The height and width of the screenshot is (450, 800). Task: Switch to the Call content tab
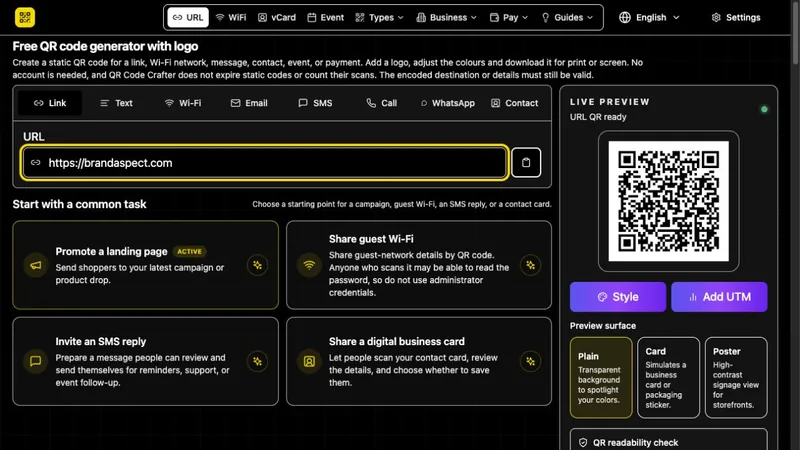(382, 103)
